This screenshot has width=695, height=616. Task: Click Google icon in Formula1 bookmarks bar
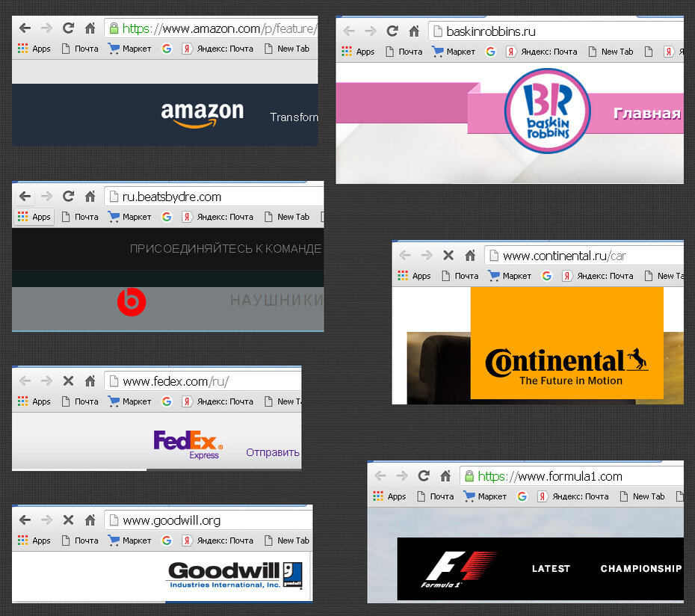[x=522, y=496]
